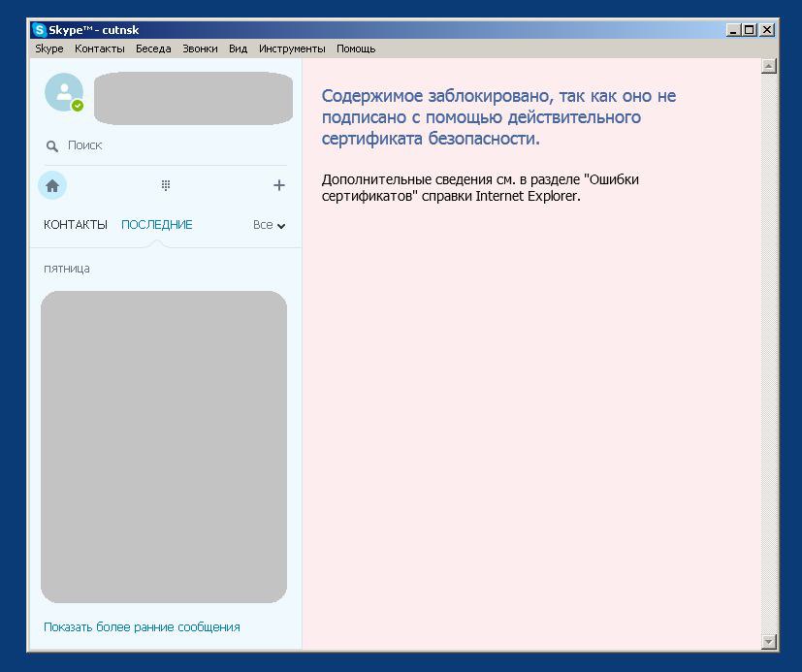Image resolution: width=802 pixels, height=672 pixels.
Task: Click the green online status badge
Action: point(78,106)
